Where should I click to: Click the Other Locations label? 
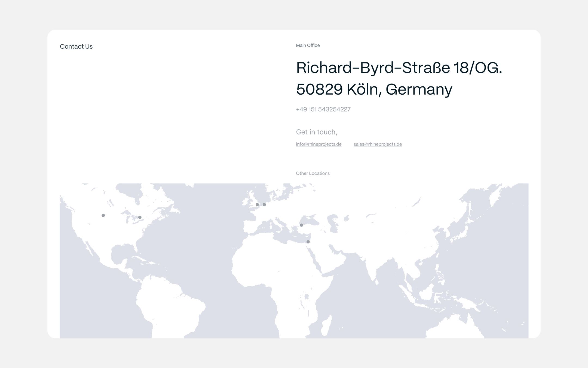[313, 173]
